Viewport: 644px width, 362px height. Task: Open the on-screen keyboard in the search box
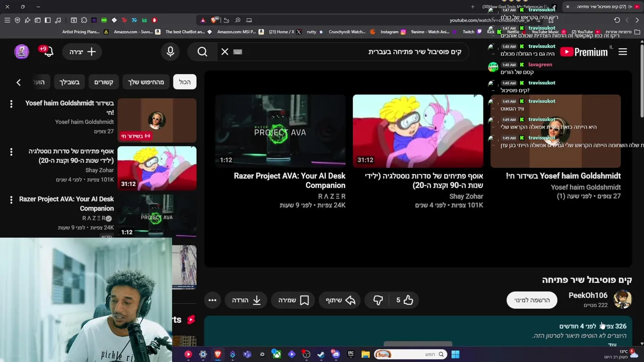click(x=237, y=52)
